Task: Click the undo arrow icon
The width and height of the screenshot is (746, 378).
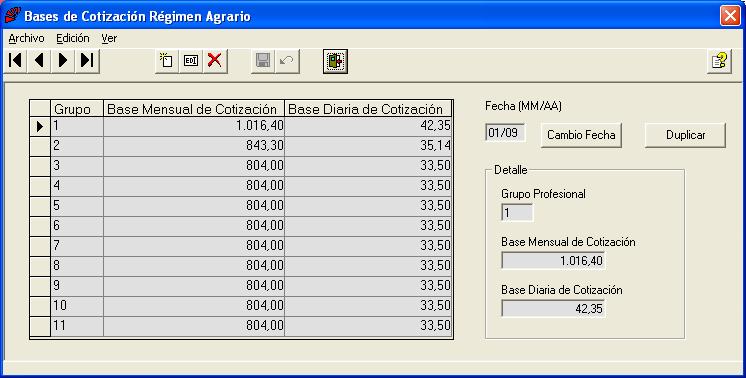Action: (x=287, y=60)
